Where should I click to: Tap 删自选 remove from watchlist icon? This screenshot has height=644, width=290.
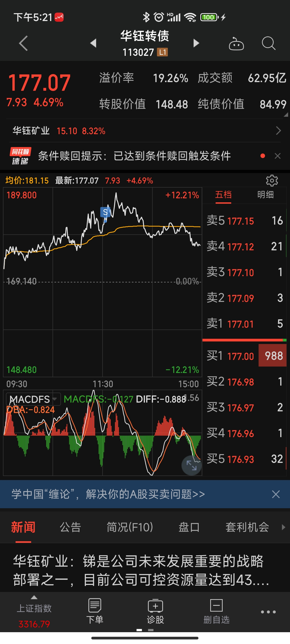click(x=216, y=612)
